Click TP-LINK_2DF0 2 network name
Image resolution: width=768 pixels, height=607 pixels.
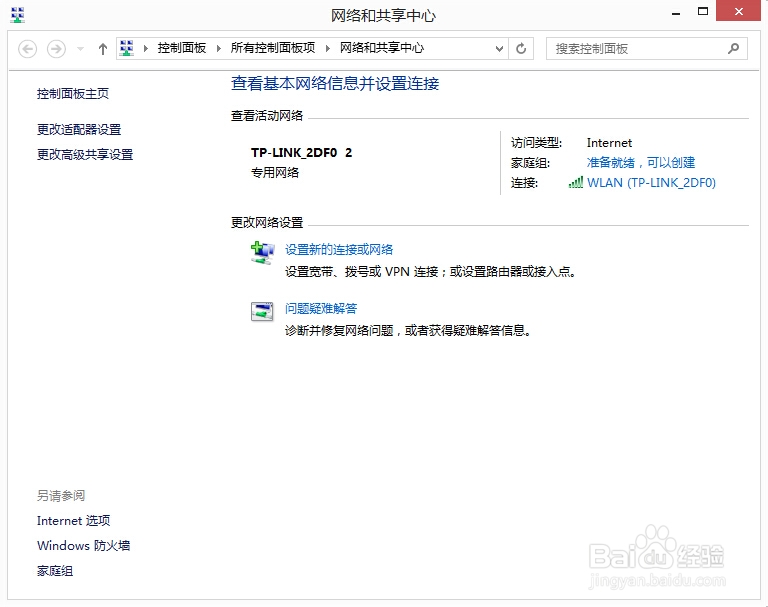click(302, 153)
